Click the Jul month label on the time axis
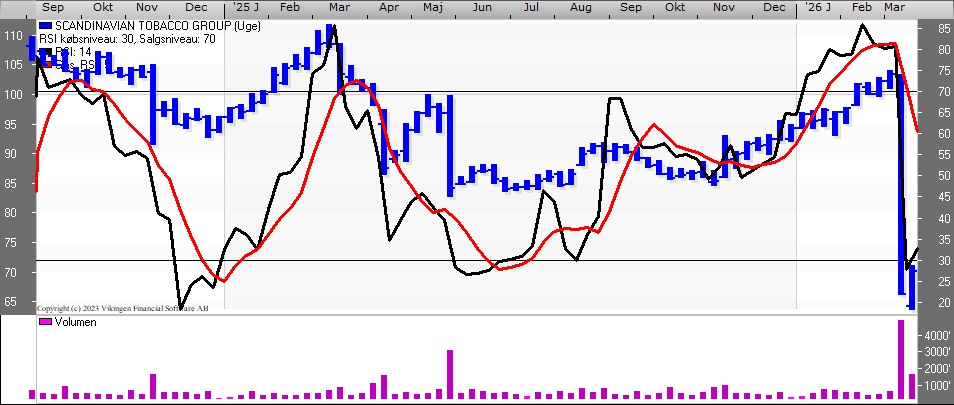Viewport: 954px width, 405px height. (531, 7)
